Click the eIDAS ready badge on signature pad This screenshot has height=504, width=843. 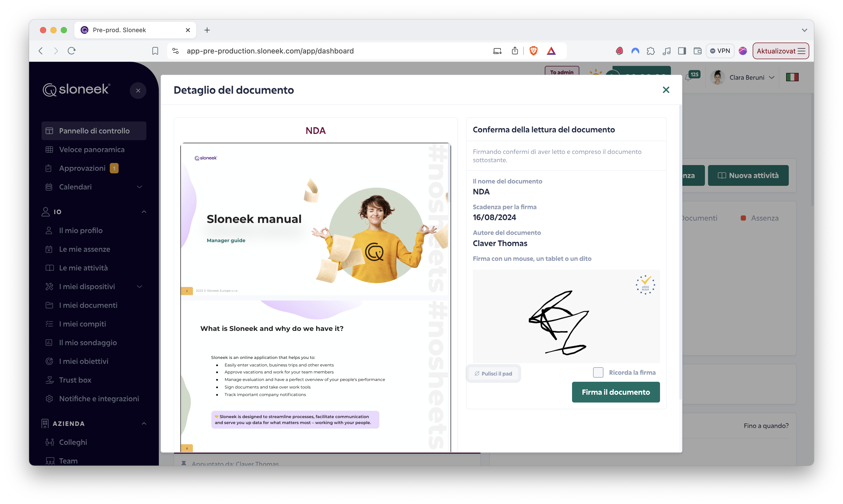click(x=645, y=285)
